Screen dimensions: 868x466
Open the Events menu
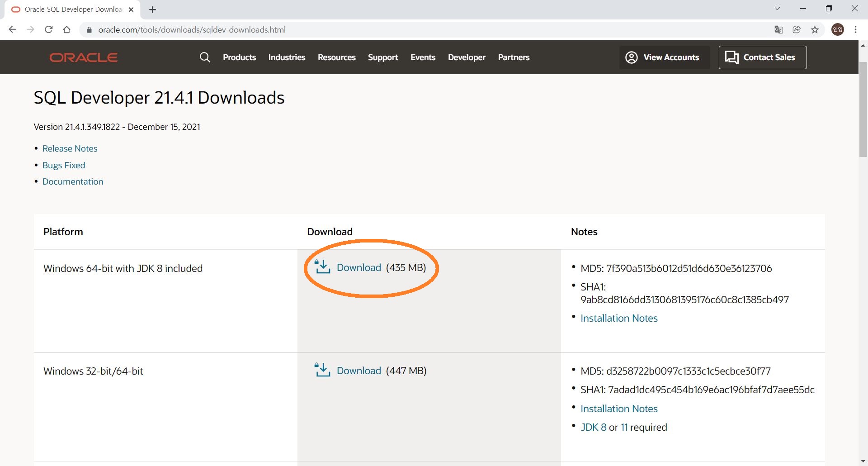point(423,57)
